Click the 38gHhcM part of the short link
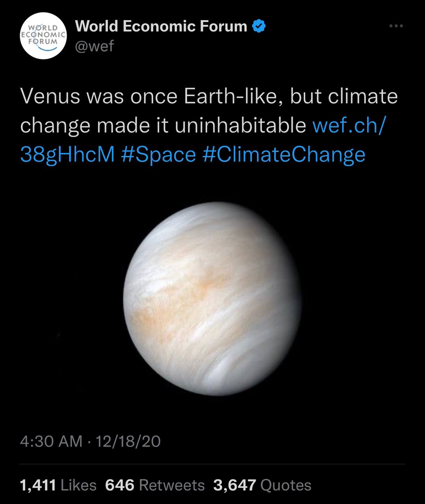425x504 pixels. point(67,154)
